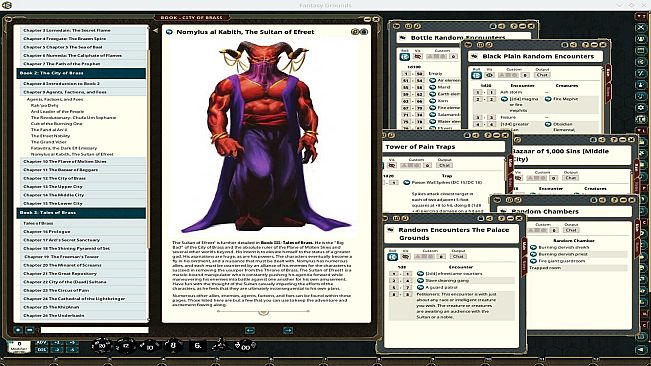The height and width of the screenshot is (366, 651).
Task: Open link icon beside Slave cleaning gang
Action: (x=420, y=281)
